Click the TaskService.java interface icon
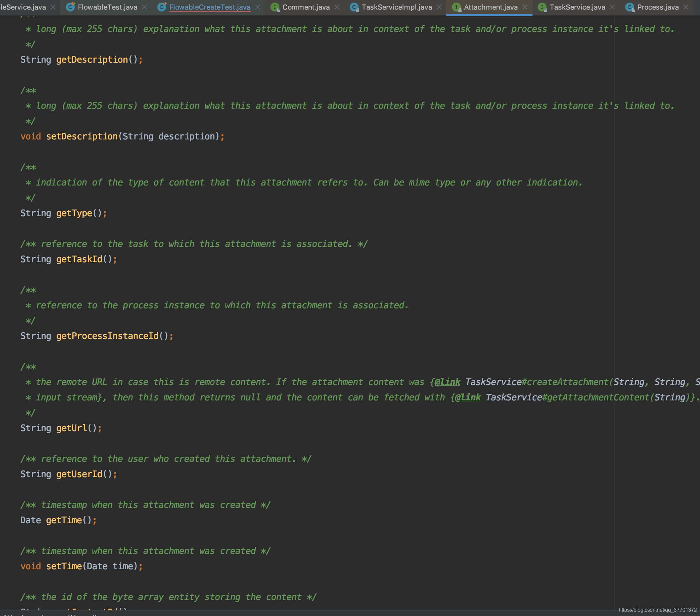Image resolution: width=700 pixels, height=616 pixels. pyautogui.click(x=542, y=7)
